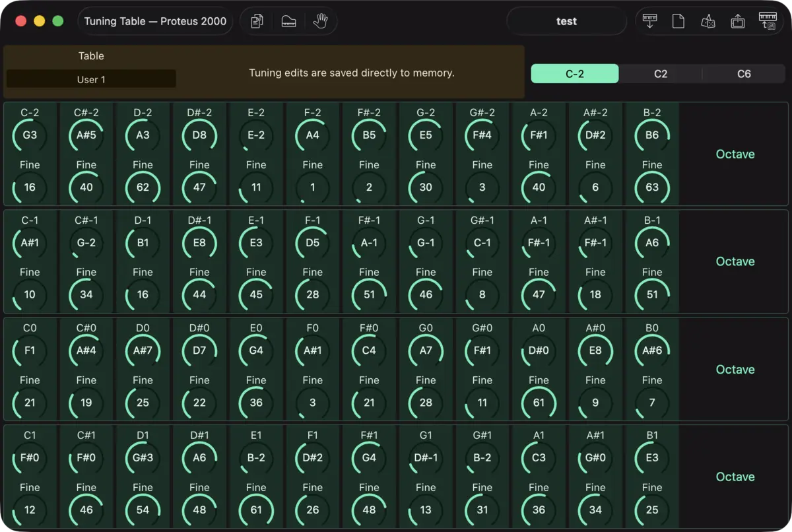Click Octave button for the C1 row

pyautogui.click(x=735, y=477)
